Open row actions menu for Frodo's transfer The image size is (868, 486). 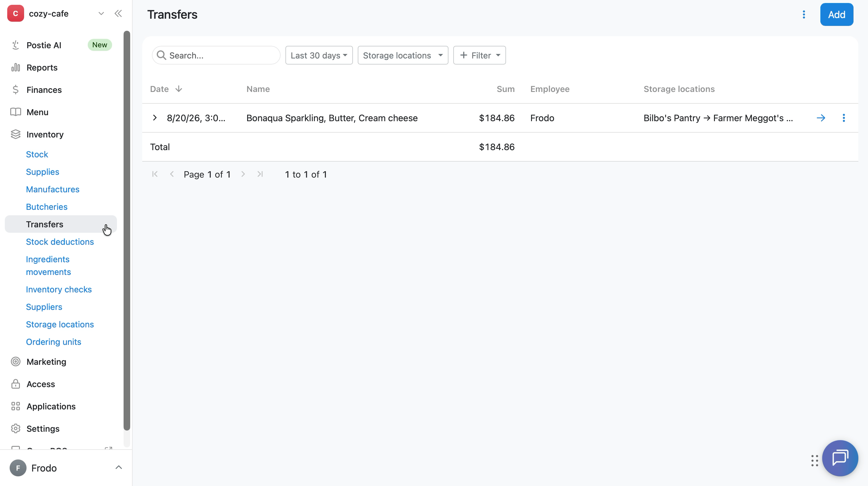pyautogui.click(x=844, y=118)
